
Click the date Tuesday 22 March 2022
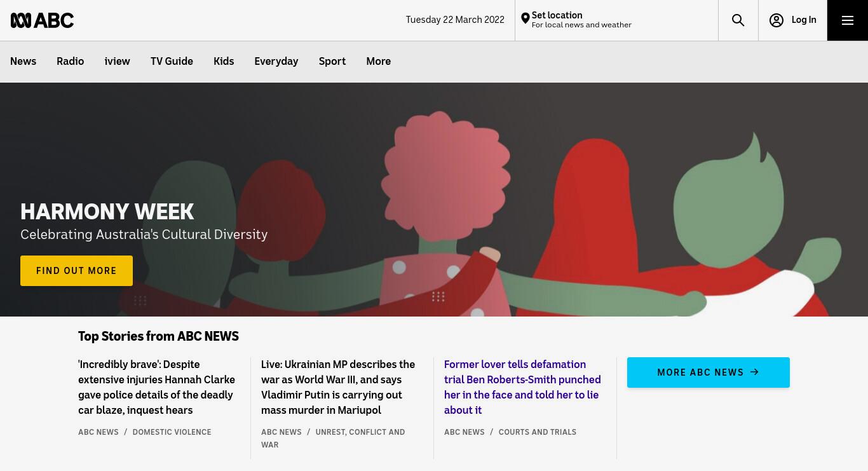(455, 20)
